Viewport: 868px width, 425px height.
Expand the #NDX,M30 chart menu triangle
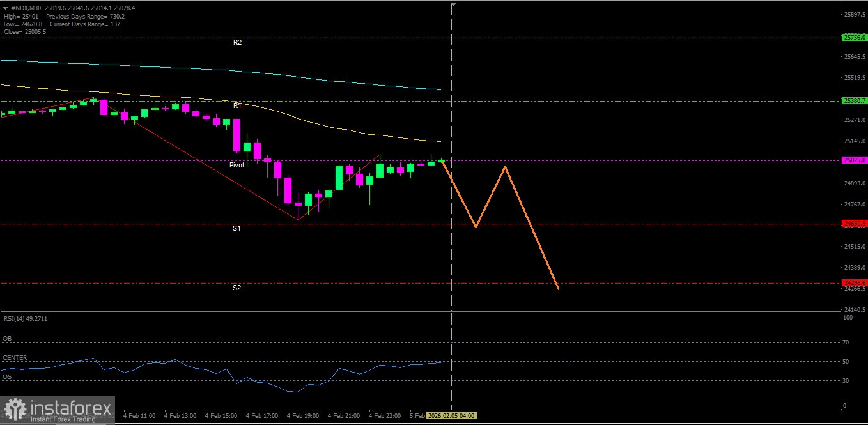pos(6,8)
